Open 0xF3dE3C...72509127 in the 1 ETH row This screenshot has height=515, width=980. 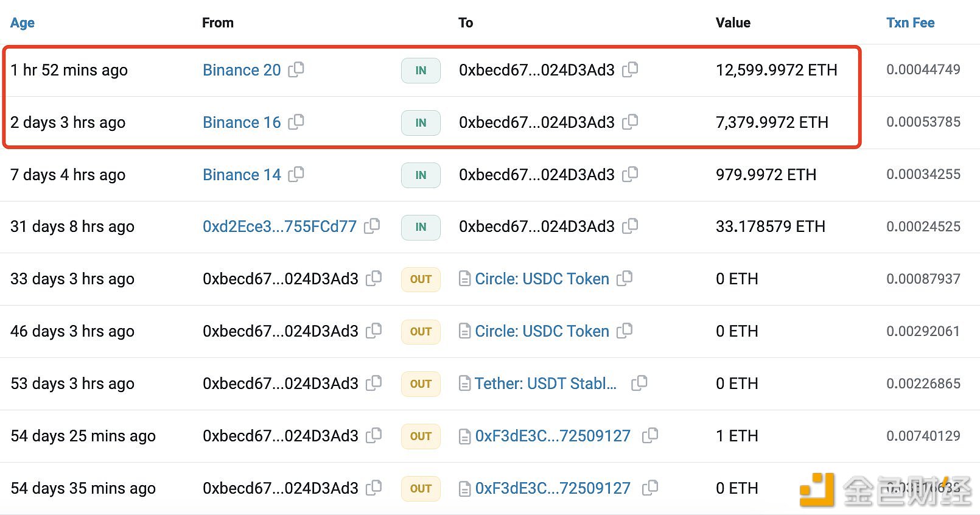[x=553, y=436]
